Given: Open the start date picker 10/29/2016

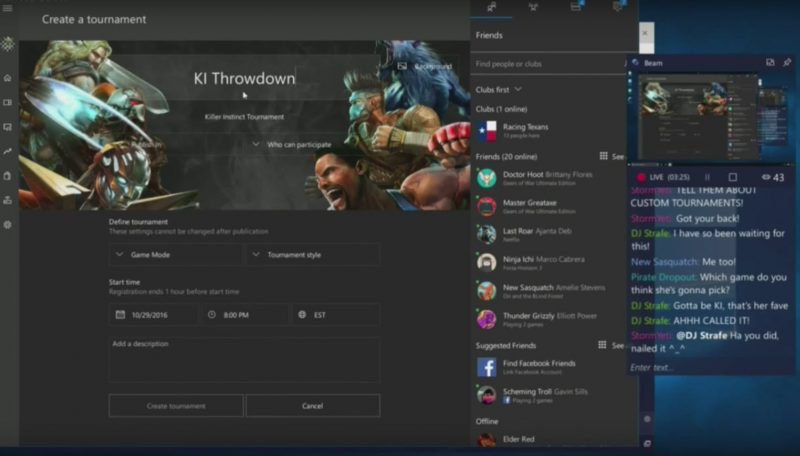Looking at the screenshot, I should (x=153, y=315).
